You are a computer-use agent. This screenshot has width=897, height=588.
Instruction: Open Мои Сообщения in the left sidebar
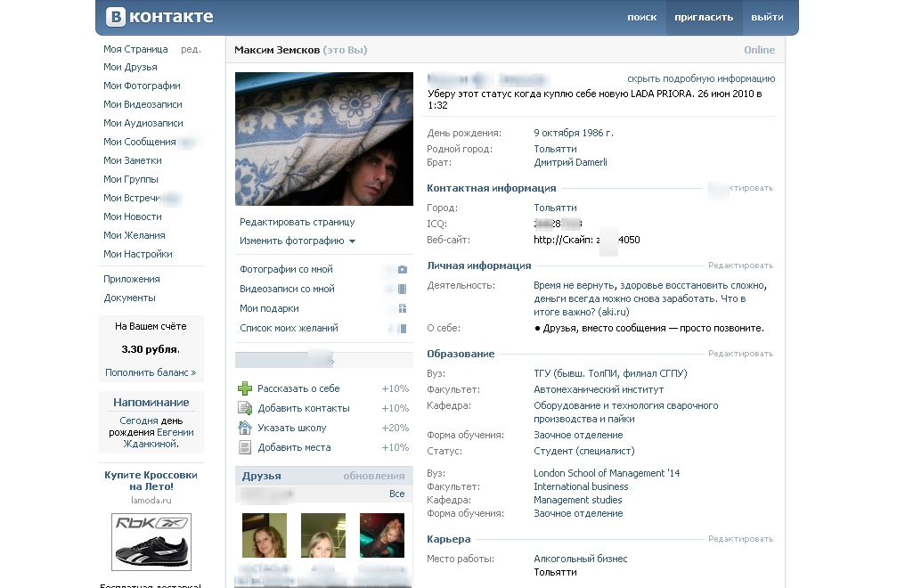tap(139, 142)
